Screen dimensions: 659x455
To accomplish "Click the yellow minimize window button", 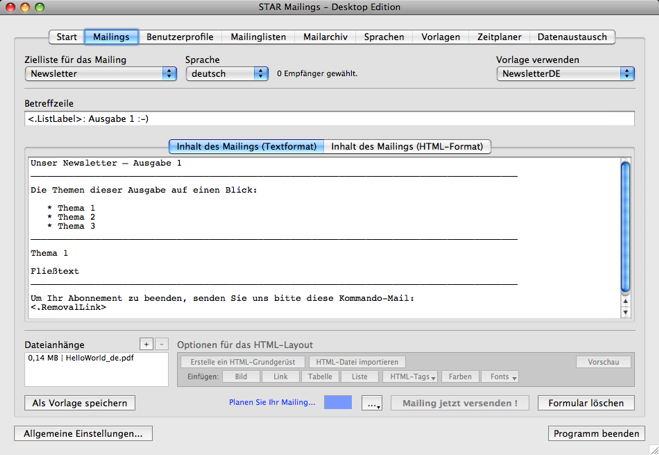I will click(x=25, y=7).
